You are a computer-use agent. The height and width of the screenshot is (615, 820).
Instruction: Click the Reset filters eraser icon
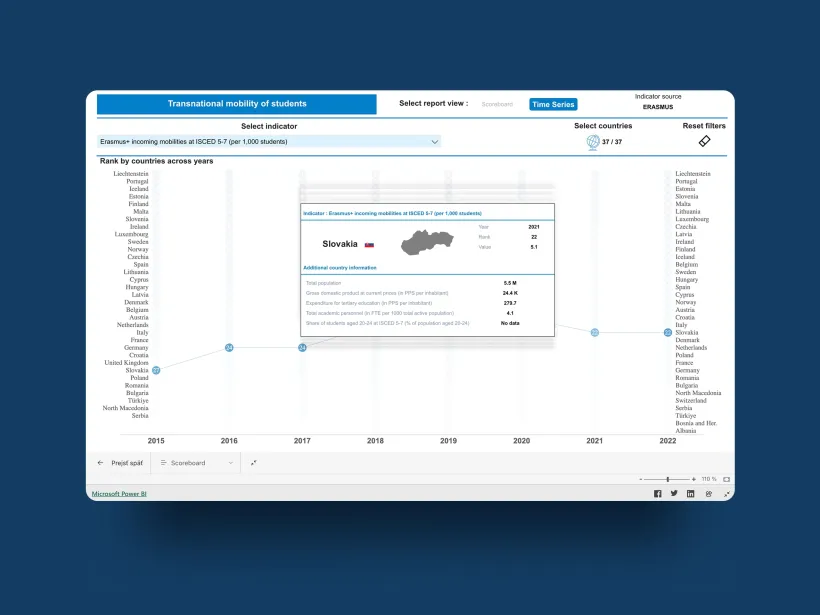[704, 141]
